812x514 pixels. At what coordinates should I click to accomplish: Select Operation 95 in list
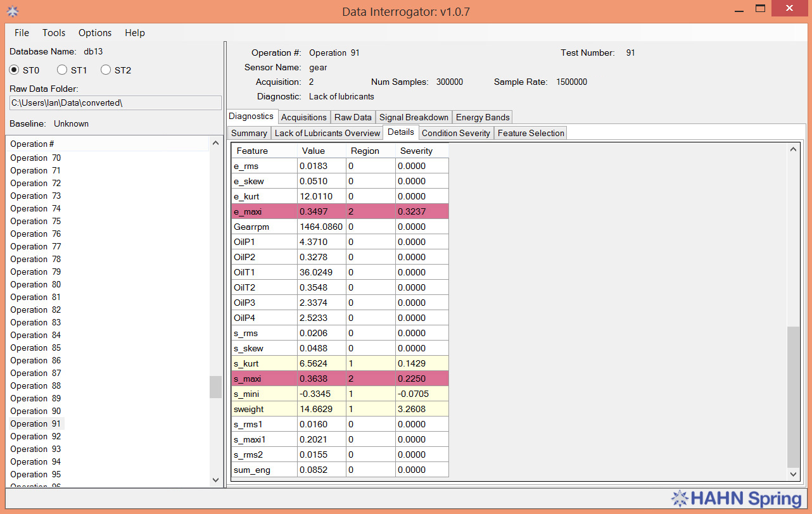click(35, 474)
